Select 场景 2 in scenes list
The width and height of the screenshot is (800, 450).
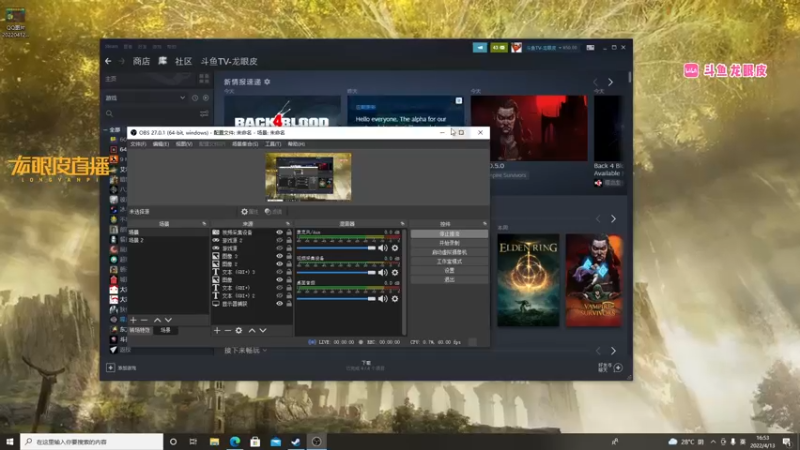pos(168,240)
